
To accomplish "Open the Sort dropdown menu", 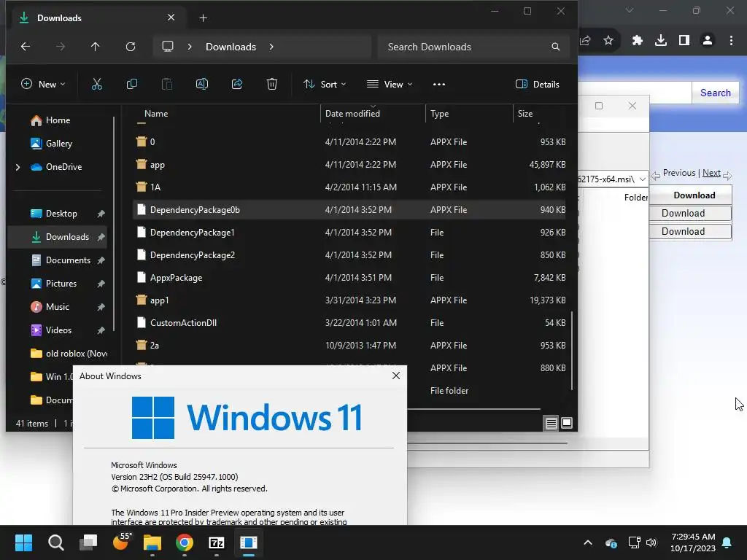I will point(325,85).
